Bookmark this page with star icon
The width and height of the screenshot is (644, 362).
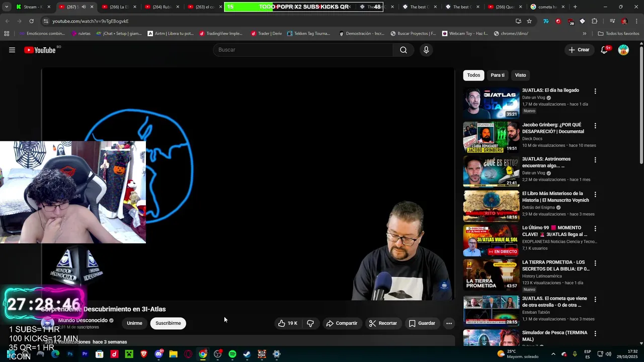pos(529,21)
